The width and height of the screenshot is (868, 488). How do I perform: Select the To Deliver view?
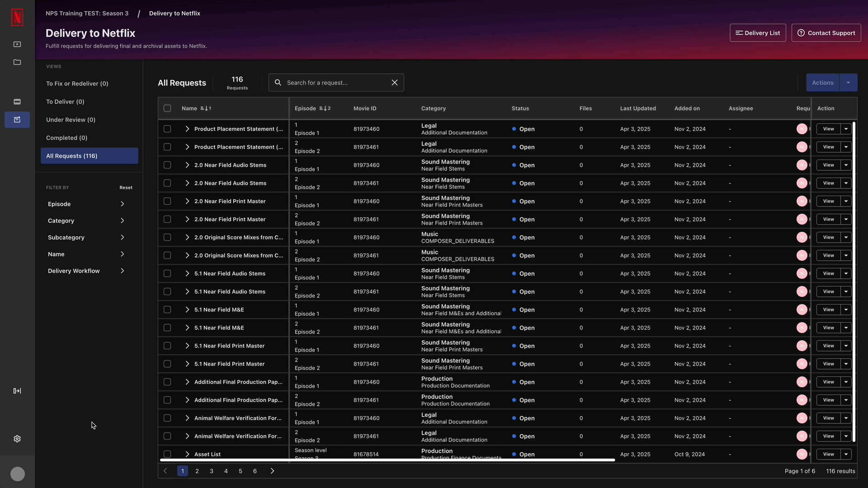(x=90, y=102)
